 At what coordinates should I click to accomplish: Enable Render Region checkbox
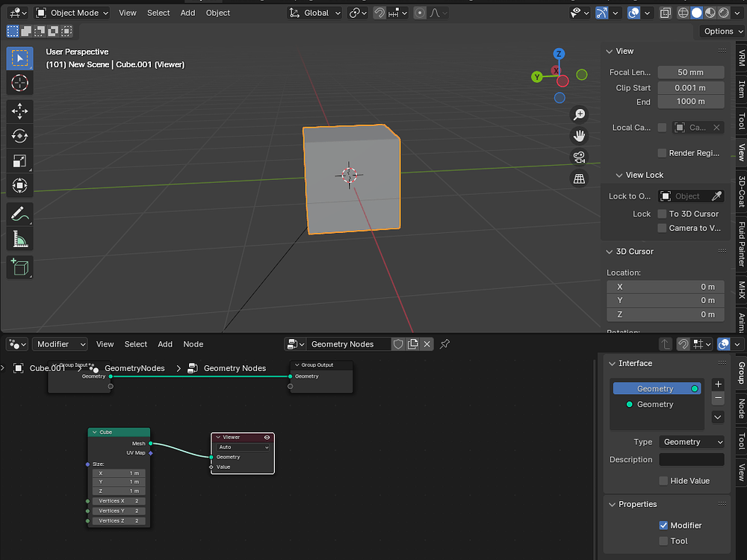pyautogui.click(x=662, y=153)
